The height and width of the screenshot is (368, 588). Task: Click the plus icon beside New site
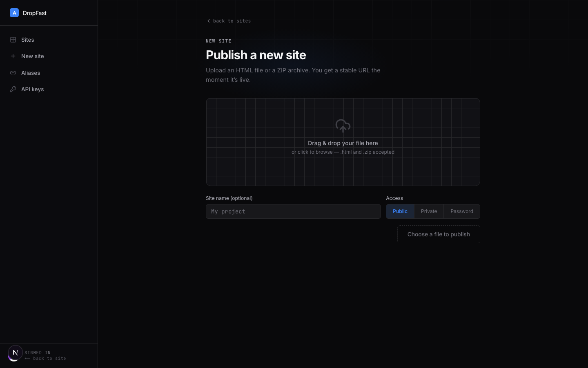[13, 56]
